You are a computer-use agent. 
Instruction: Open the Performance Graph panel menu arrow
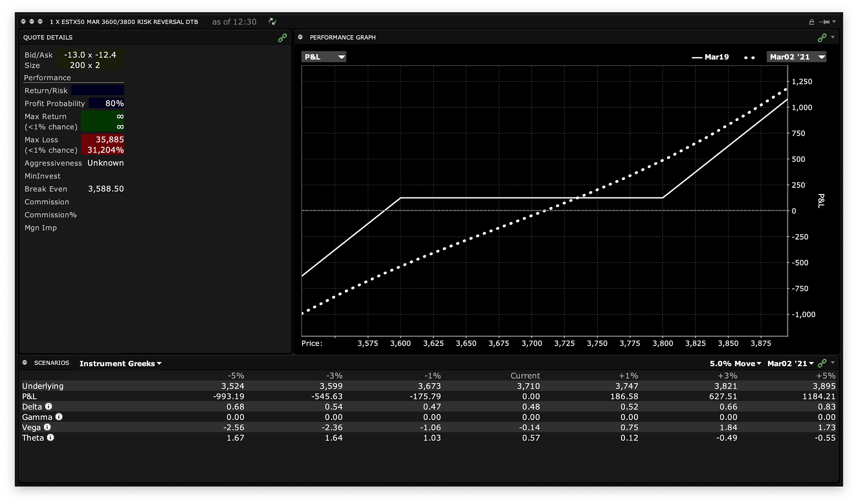(x=833, y=37)
